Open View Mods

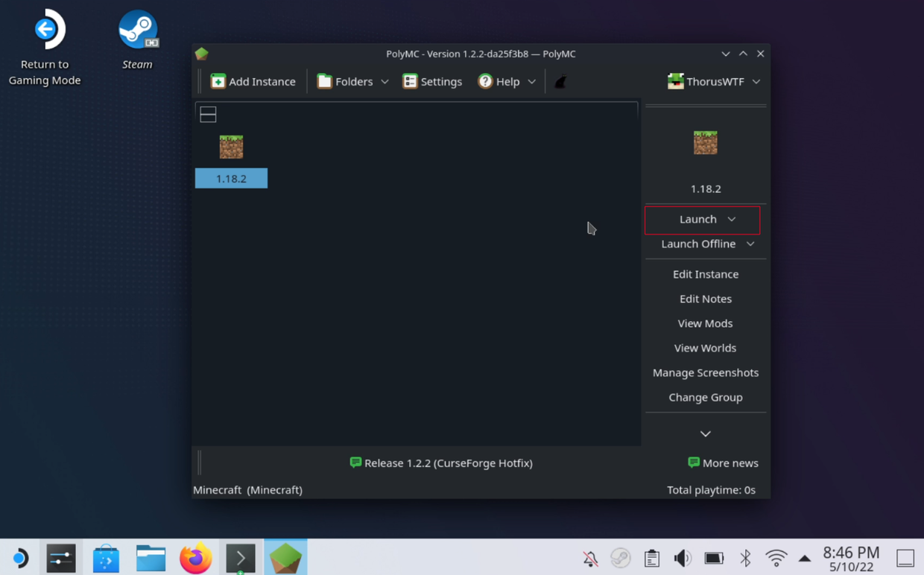coord(706,323)
